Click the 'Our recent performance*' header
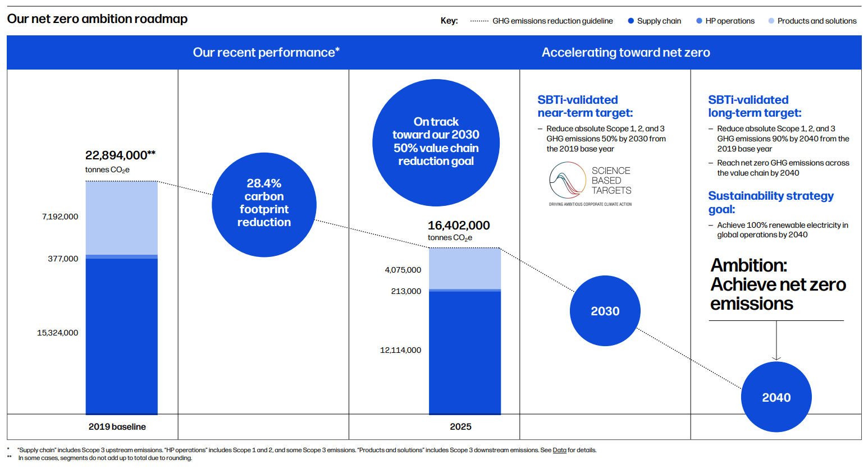Viewport: 868px width, 469px height. pos(266,52)
